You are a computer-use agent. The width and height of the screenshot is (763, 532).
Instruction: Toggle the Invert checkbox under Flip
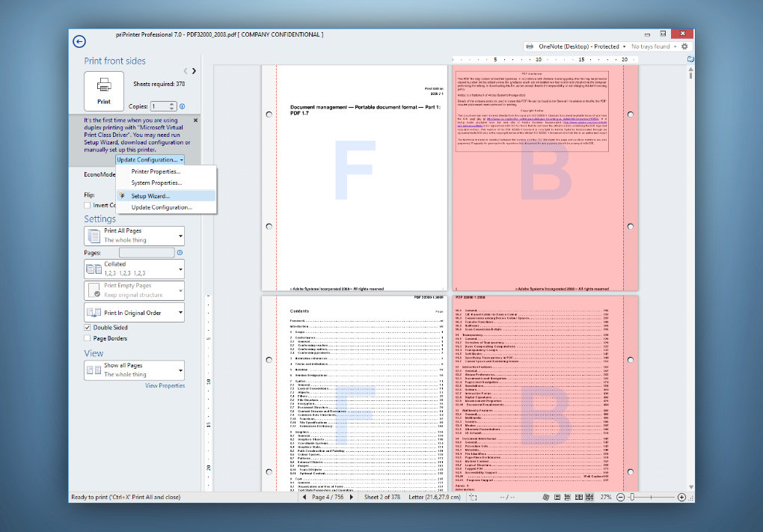87,206
